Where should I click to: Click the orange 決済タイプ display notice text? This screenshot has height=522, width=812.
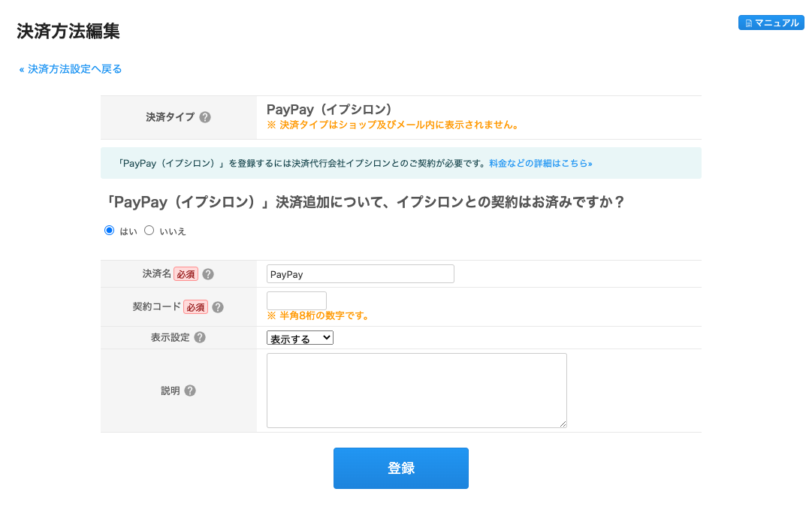click(x=393, y=125)
